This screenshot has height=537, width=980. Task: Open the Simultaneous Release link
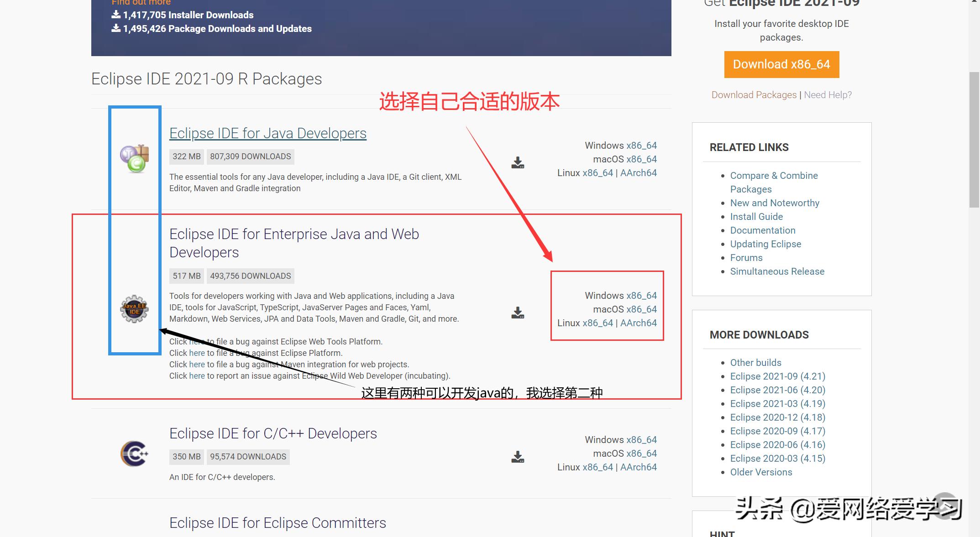tap(777, 271)
